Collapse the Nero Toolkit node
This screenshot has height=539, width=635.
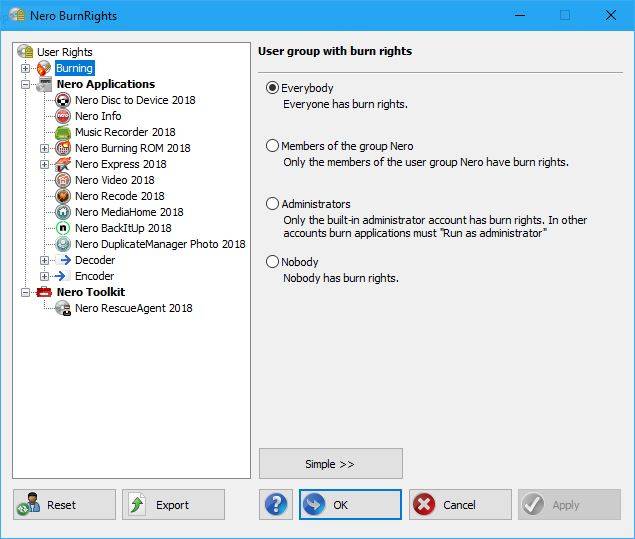[25, 292]
